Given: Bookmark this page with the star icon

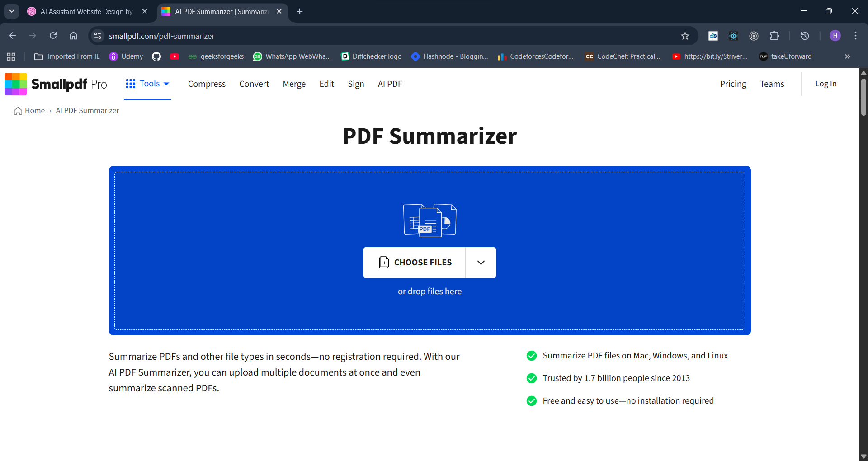Looking at the screenshot, I should 685,36.
